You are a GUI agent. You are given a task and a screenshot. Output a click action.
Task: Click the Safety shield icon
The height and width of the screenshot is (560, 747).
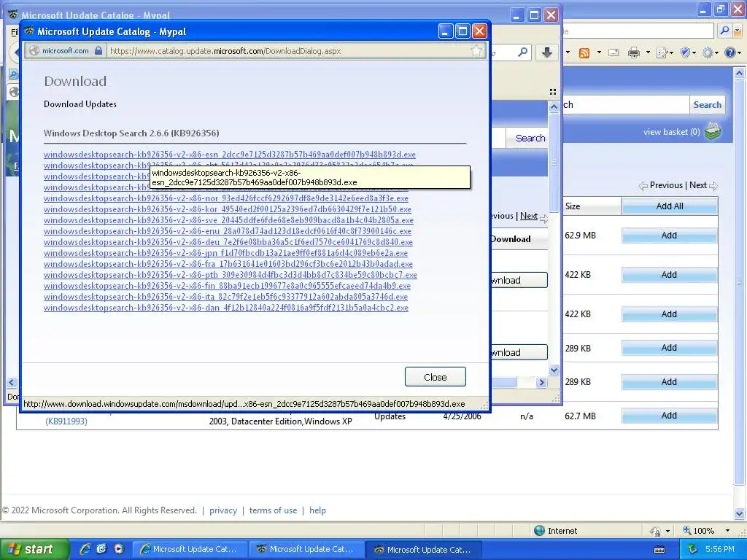pyautogui.click(x=685, y=52)
